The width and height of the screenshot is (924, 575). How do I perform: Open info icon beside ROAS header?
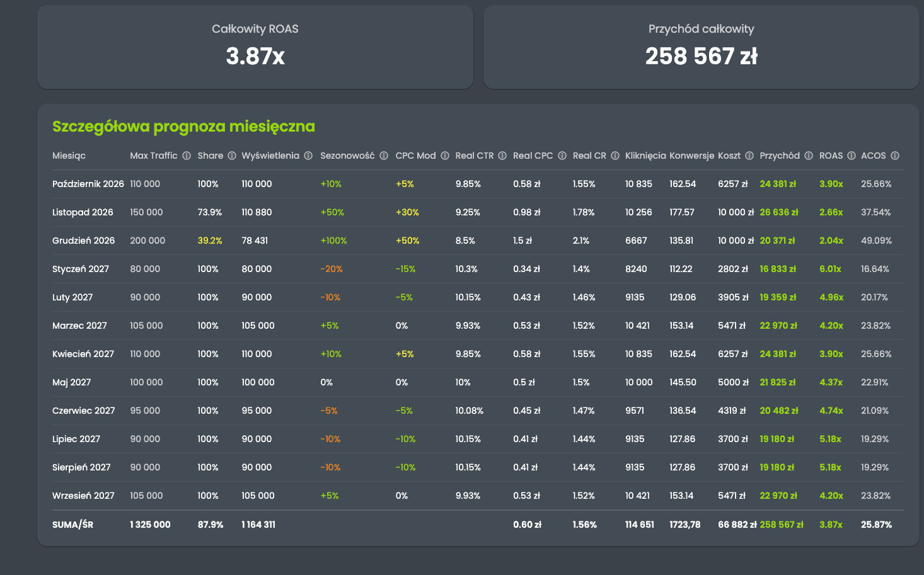coord(852,156)
